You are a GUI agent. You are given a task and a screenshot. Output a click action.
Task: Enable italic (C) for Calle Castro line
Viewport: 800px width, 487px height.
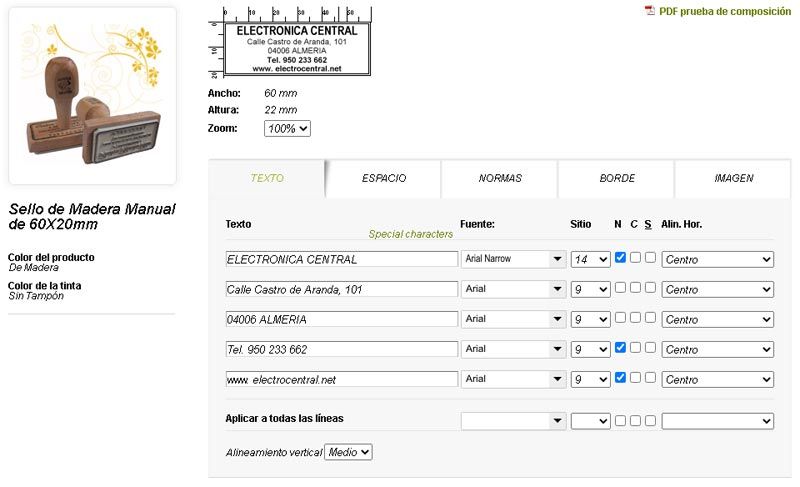click(635, 288)
